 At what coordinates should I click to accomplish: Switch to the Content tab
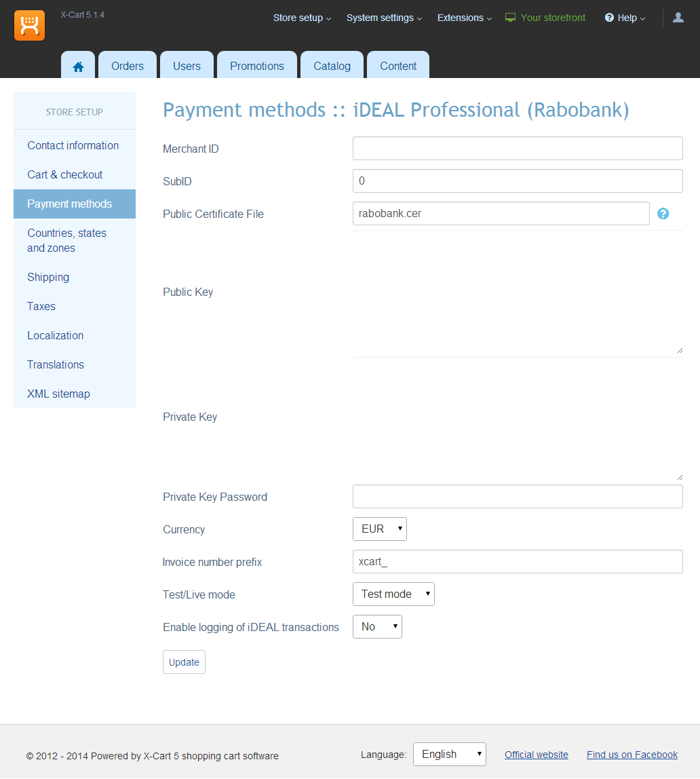(x=398, y=66)
